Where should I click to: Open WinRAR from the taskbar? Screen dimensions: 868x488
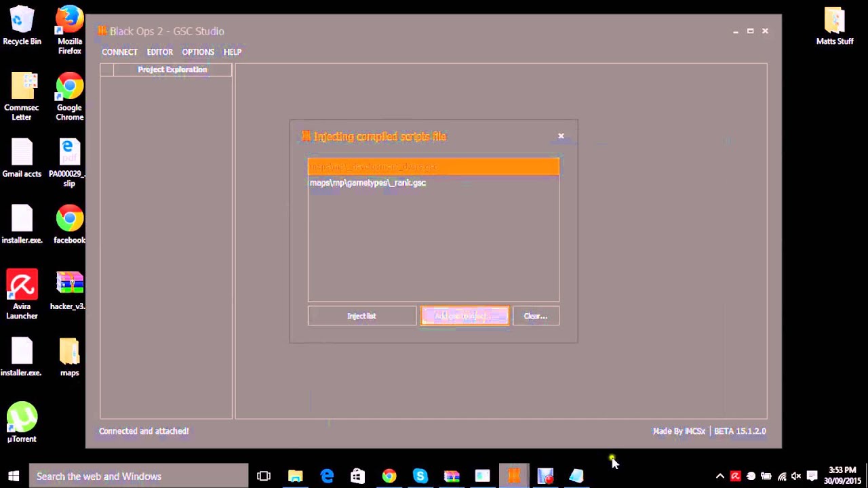click(x=451, y=476)
